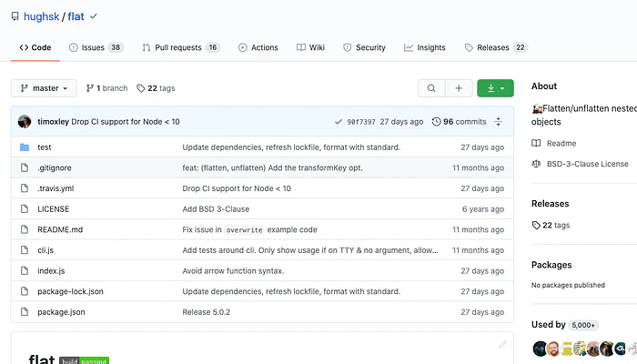Click the LICENSE file icon
Image resolution: width=637 pixels, height=364 pixels.
click(25, 208)
